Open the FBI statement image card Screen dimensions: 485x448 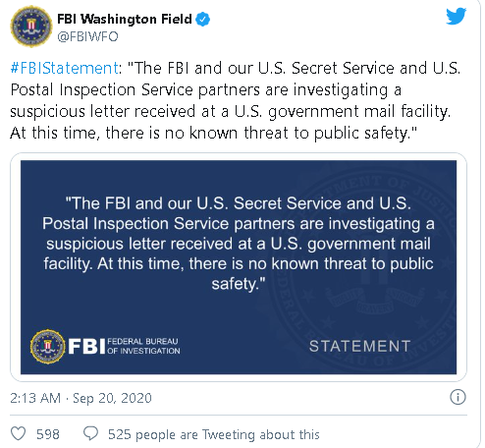point(239,267)
